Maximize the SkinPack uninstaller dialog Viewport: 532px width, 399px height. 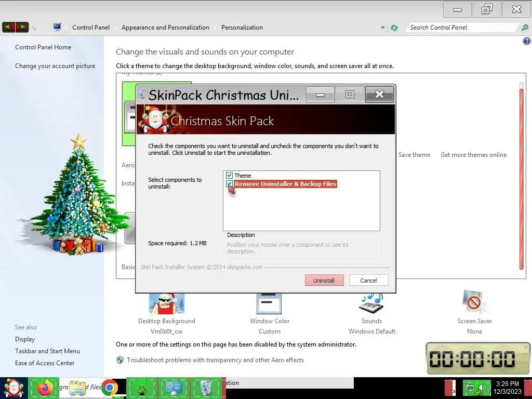tap(350, 95)
